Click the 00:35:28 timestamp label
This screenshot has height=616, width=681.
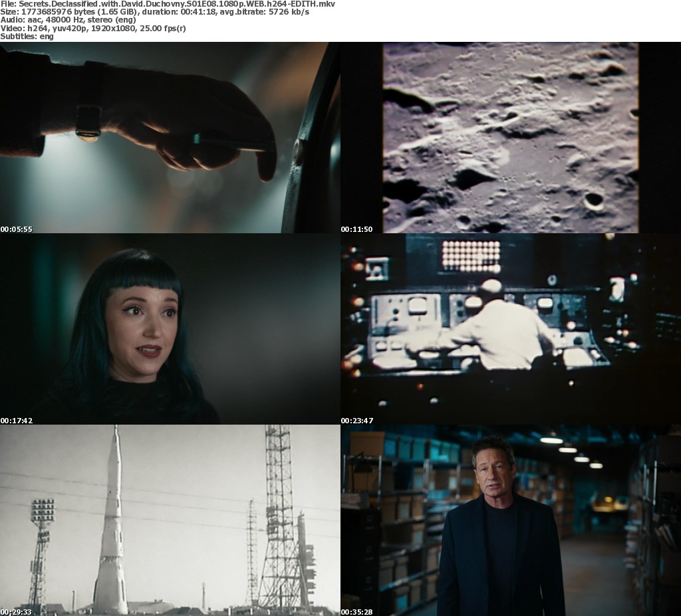(x=357, y=612)
